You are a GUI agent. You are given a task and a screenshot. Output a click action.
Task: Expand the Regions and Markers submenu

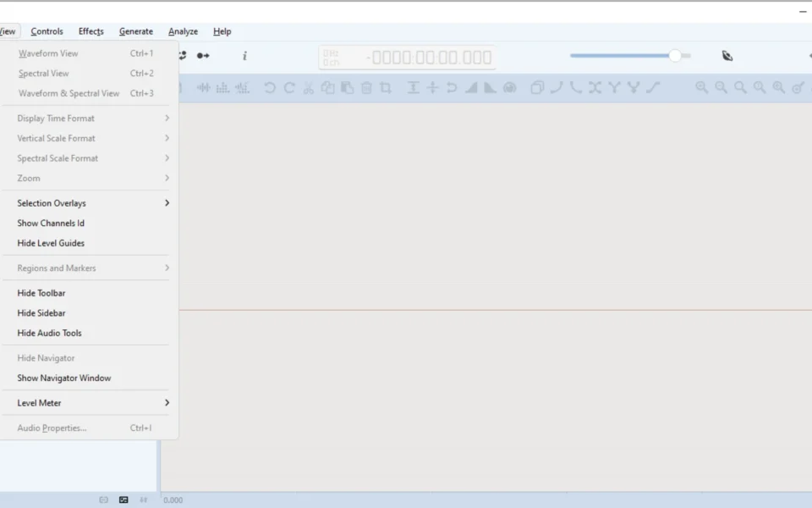tap(86, 268)
